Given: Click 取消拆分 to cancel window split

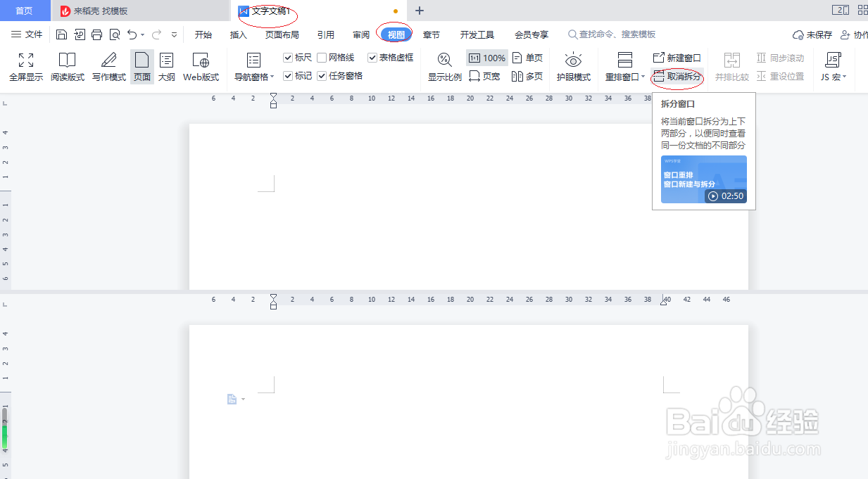Looking at the screenshot, I should [680, 76].
